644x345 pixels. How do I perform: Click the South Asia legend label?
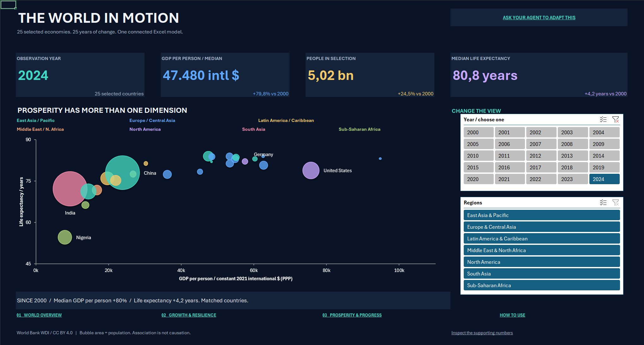(x=253, y=129)
